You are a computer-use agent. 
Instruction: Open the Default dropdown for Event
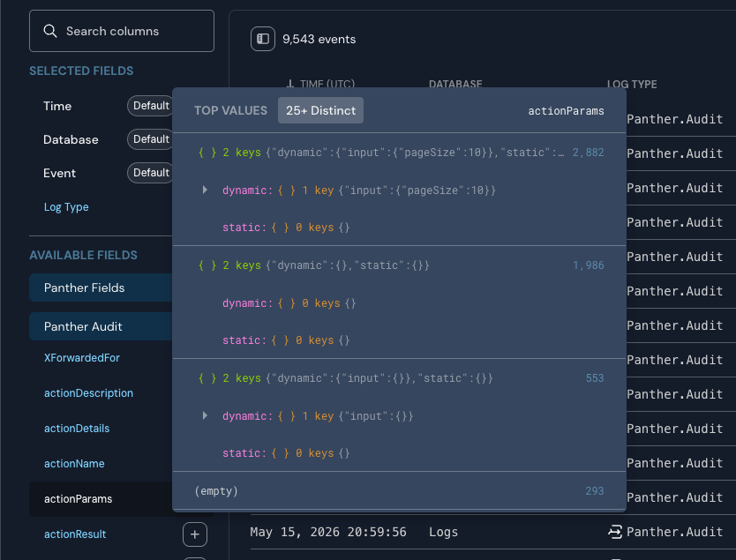[151, 173]
